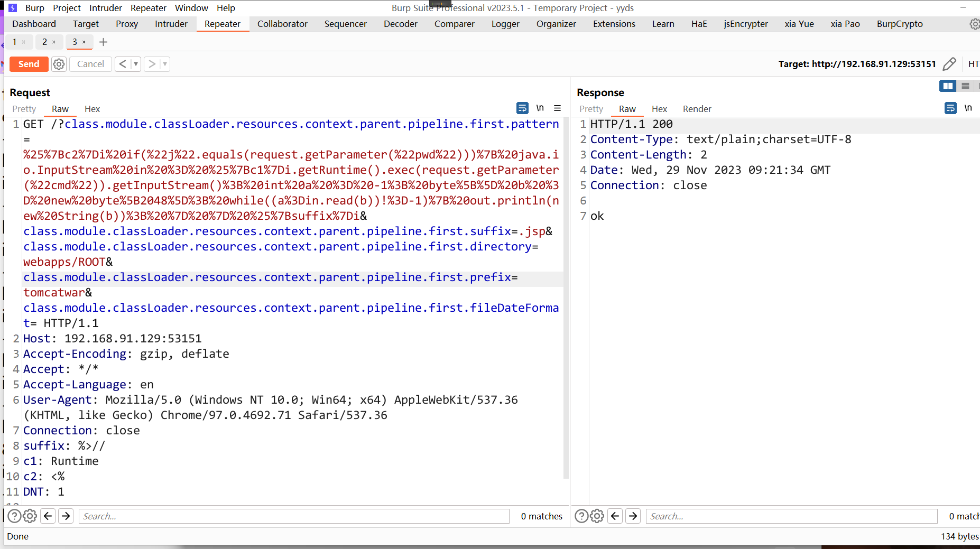Open the Window menu

tap(191, 8)
